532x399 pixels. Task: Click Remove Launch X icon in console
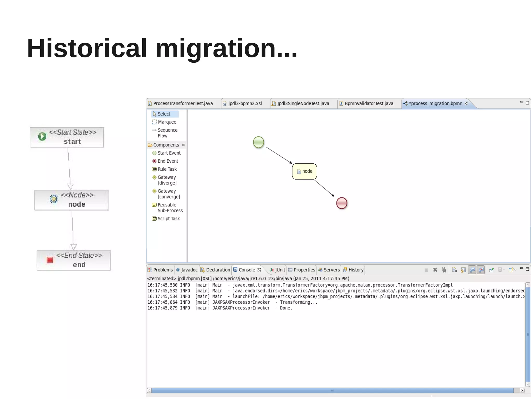coord(435,270)
